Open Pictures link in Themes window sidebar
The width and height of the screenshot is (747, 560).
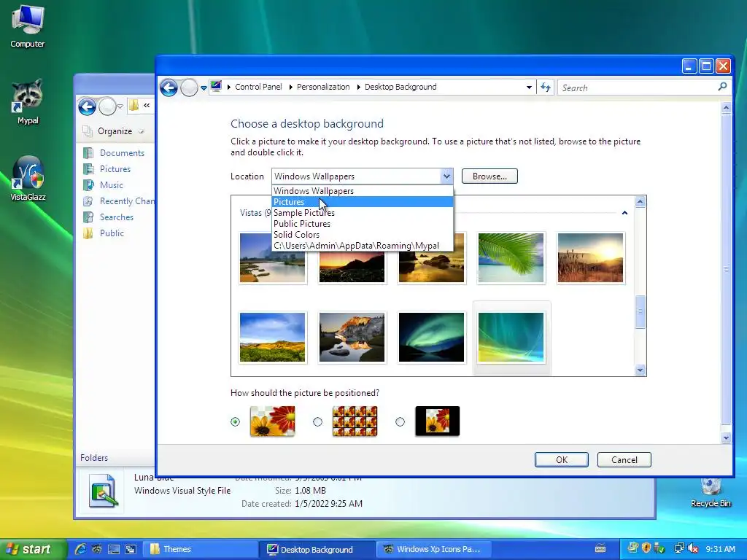[x=115, y=169]
